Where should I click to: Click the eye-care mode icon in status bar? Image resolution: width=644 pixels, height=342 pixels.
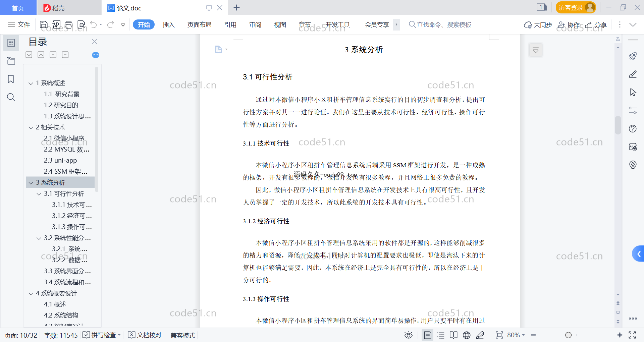(409, 335)
